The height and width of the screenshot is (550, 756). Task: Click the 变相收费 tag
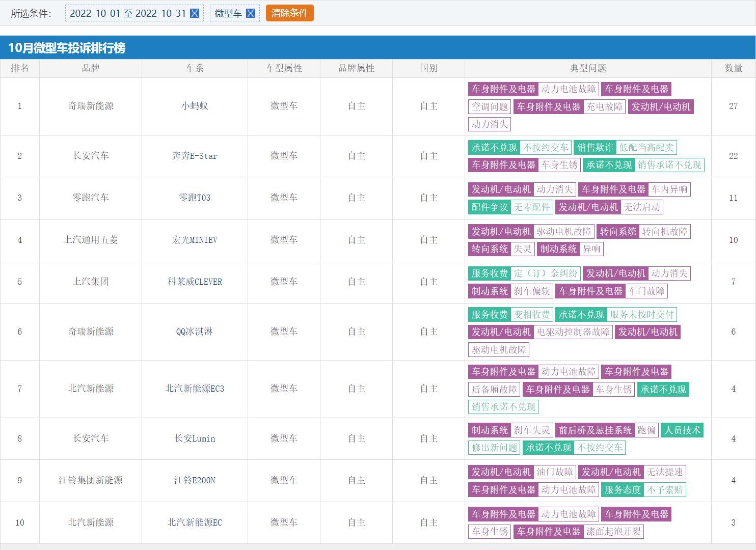click(x=532, y=315)
